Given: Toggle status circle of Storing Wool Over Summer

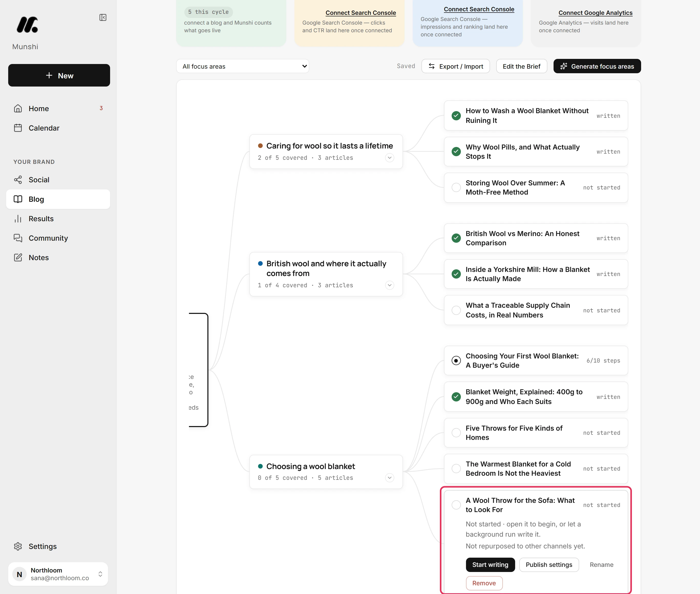Looking at the screenshot, I should point(456,188).
